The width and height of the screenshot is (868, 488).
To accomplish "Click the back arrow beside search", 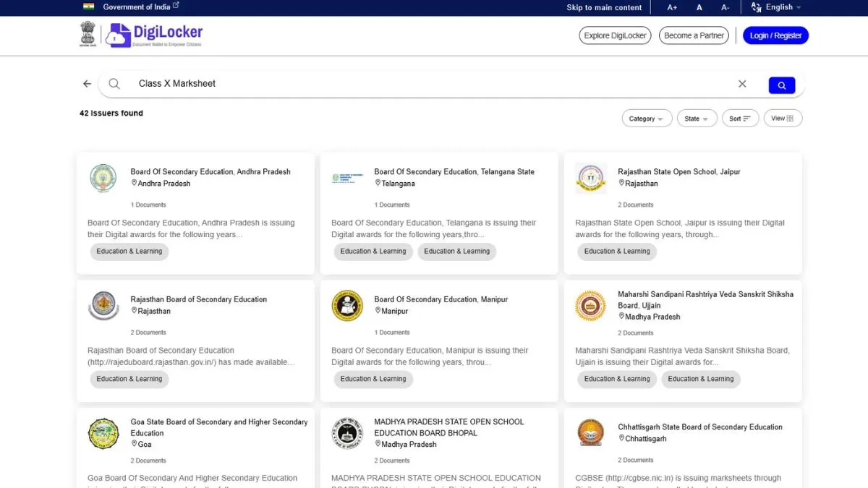I will point(87,84).
